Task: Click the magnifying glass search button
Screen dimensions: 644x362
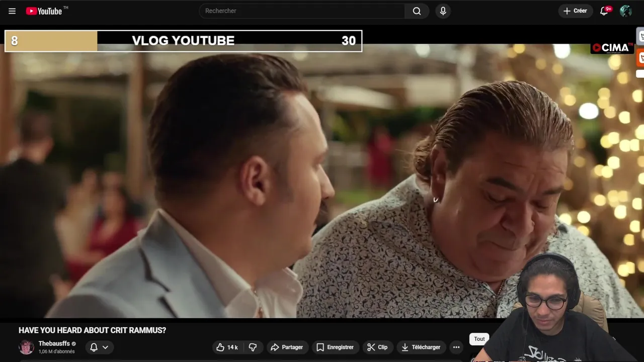Action: pyautogui.click(x=417, y=11)
